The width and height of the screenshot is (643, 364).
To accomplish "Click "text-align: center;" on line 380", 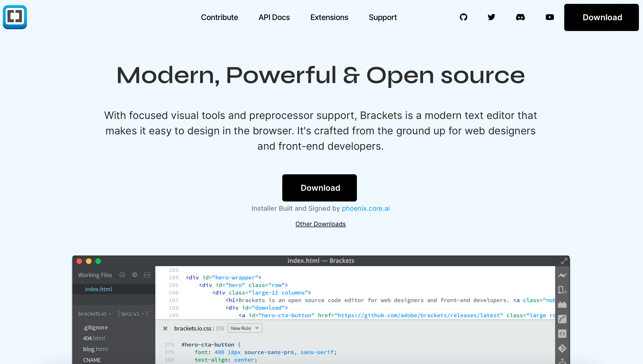I will (226, 360).
